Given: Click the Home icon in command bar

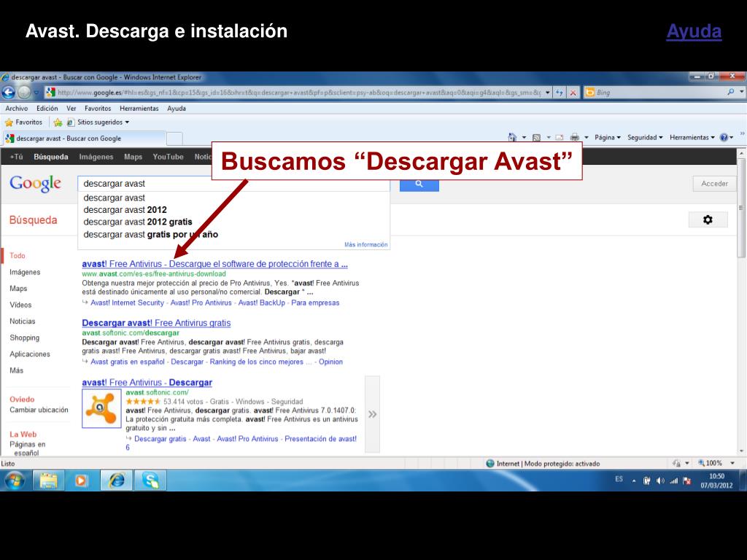Looking at the screenshot, I should (512, 138).
